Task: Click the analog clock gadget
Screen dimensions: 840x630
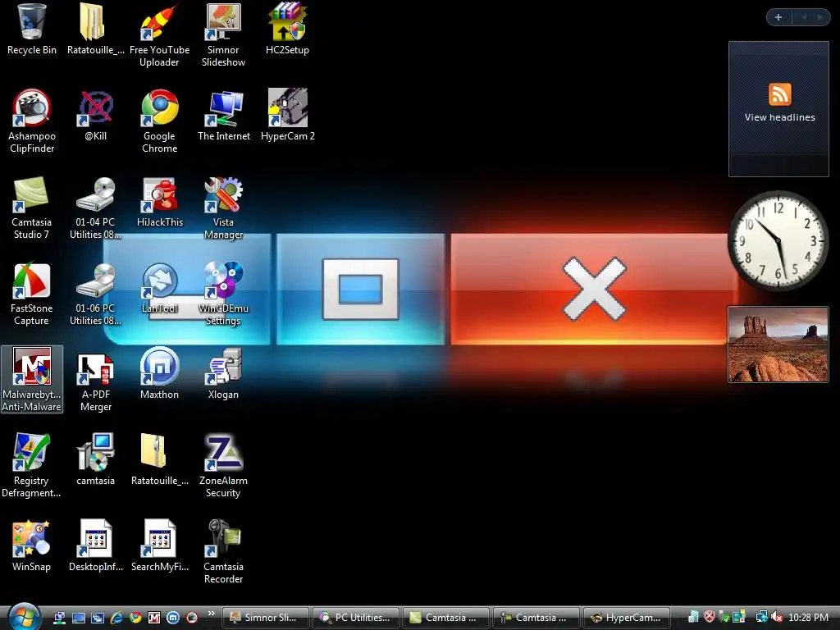Action: [x=778, y=241]
